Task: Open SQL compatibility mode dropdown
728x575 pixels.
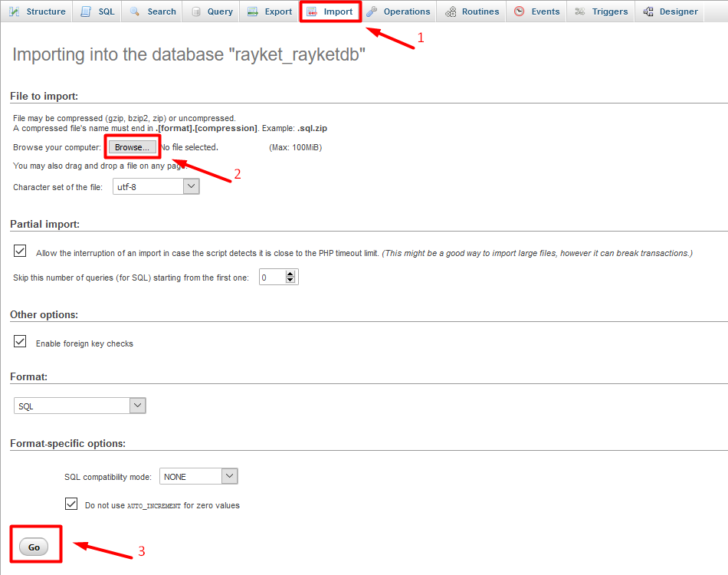Action: [198, 476]
